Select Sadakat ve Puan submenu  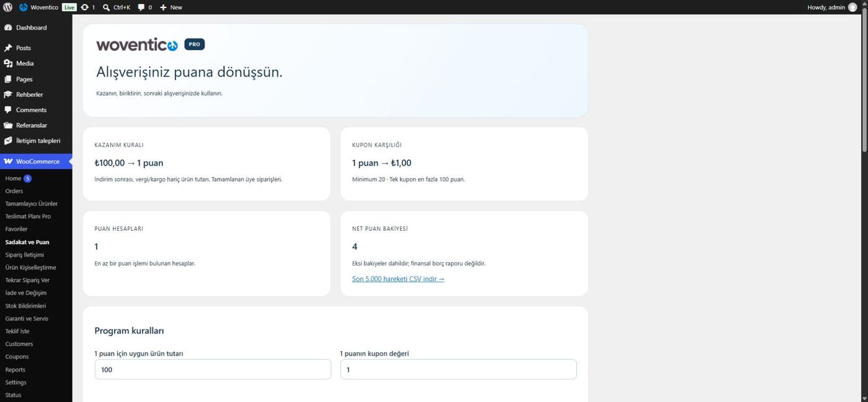pyautogui.click(x=27, y=242)
